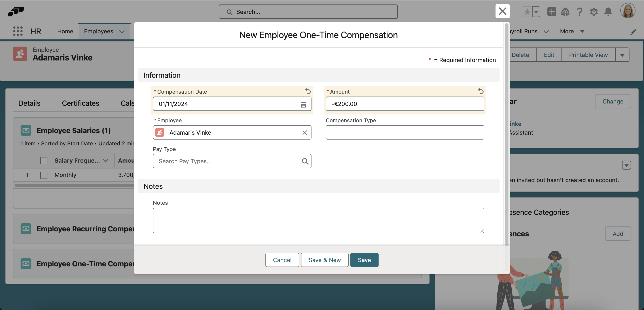Expand the Printable View dropdown arrow
Viewport: 644px width, 310px height.
click(622, 55)
